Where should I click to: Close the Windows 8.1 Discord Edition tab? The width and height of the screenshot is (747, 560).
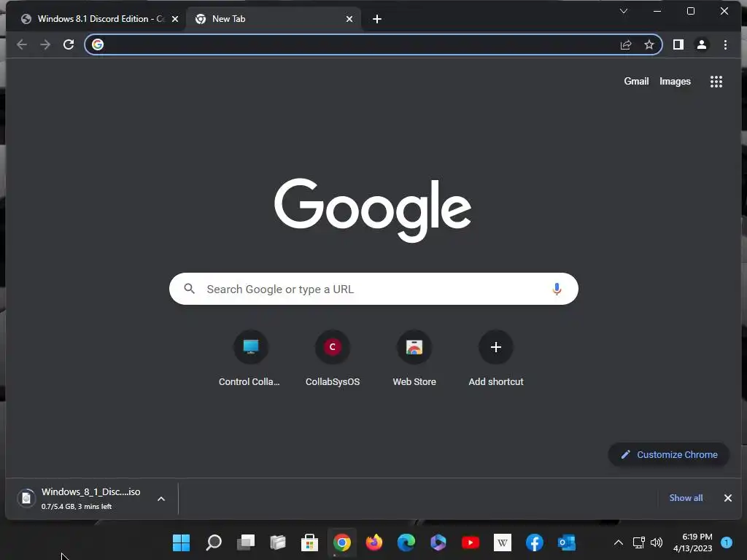pos(175,19)
